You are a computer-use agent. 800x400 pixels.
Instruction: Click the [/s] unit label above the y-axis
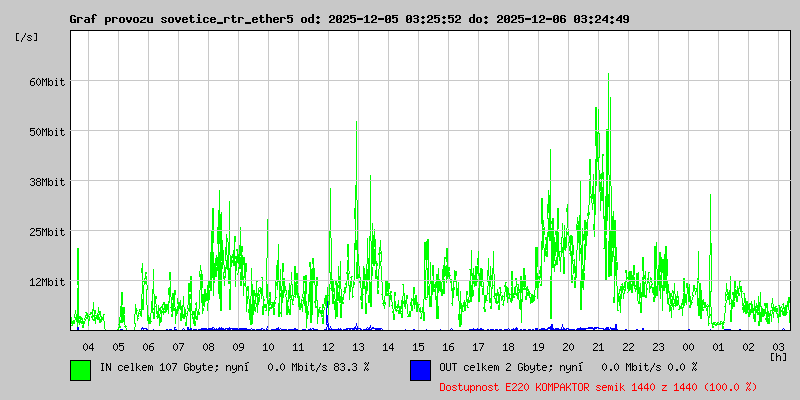pyautogui.click(x=27, y=37)
